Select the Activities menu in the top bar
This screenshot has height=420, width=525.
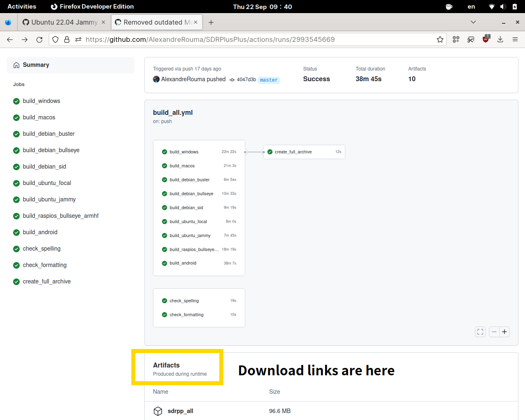pyautogui.click(x=21, y=6)
